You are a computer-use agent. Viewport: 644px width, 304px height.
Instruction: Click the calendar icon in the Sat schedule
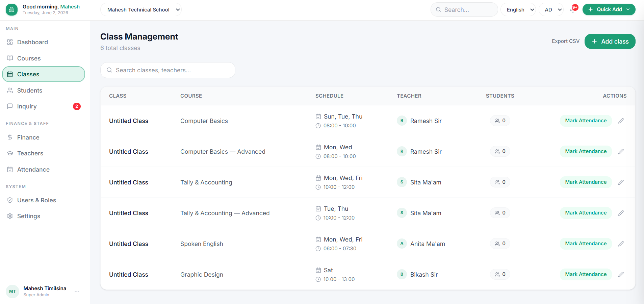point(318,270)
